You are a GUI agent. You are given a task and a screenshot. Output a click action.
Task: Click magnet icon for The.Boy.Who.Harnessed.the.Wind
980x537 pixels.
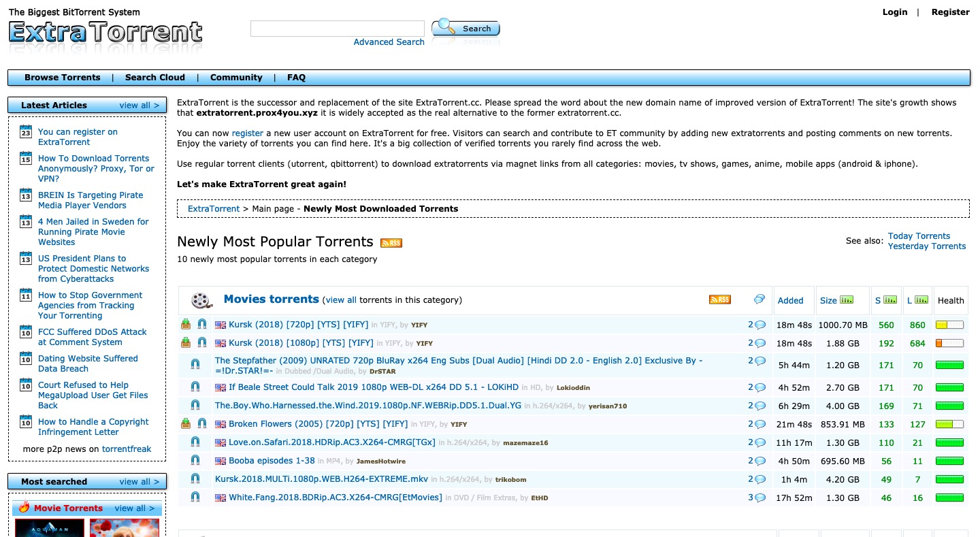click(x=195, y=406)
